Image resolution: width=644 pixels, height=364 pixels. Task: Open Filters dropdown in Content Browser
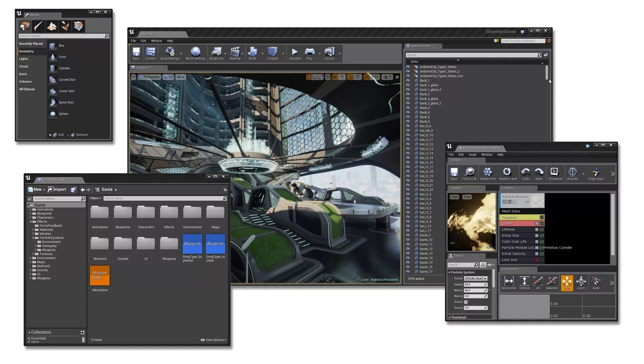point(96,199)
